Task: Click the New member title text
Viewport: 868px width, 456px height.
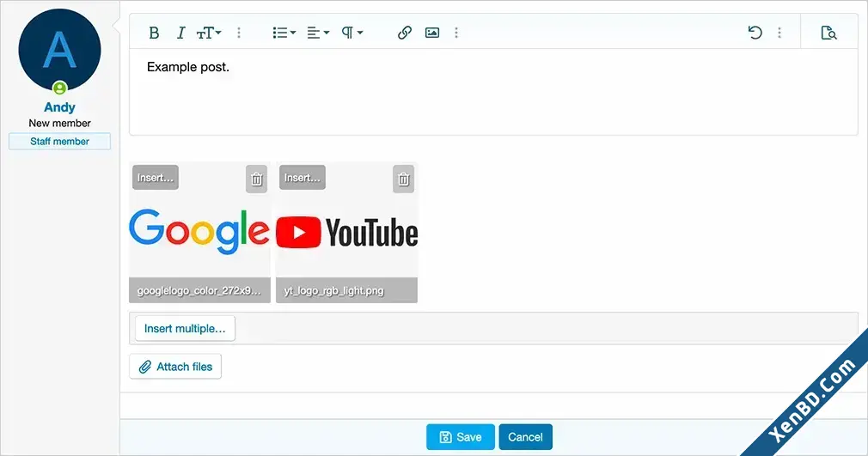Action: [x=60, y=123]
